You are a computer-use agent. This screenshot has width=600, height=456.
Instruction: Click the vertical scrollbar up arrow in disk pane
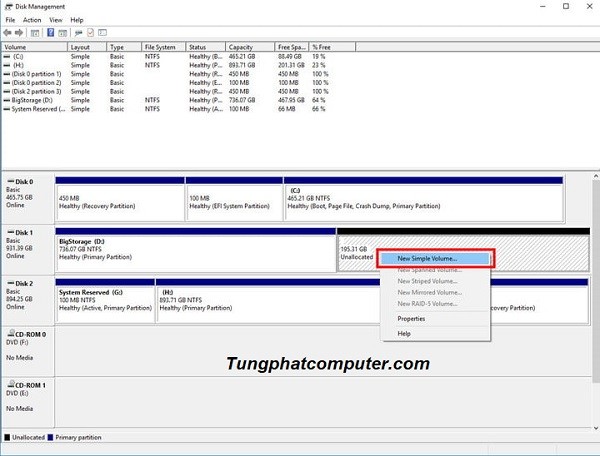[596, 176]
